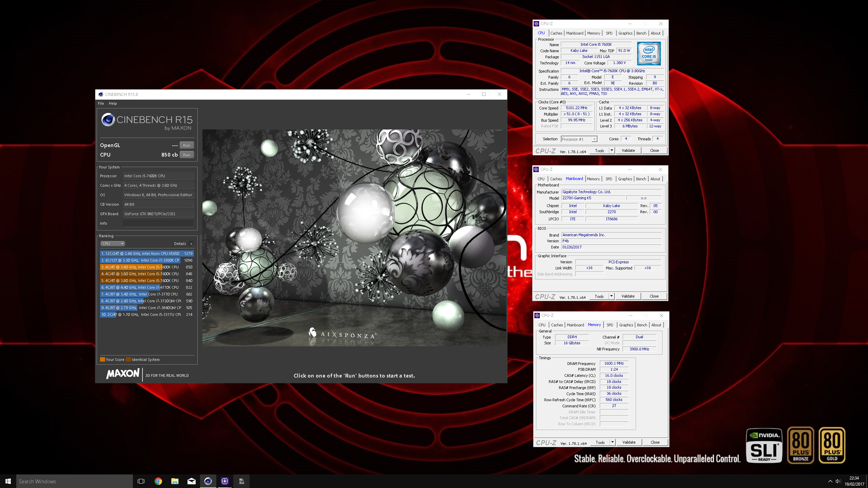Viewport: 868px width, 488px height.
Task: Open Tools dropdown arrow in top CPU-Z window
Action: 612,151
